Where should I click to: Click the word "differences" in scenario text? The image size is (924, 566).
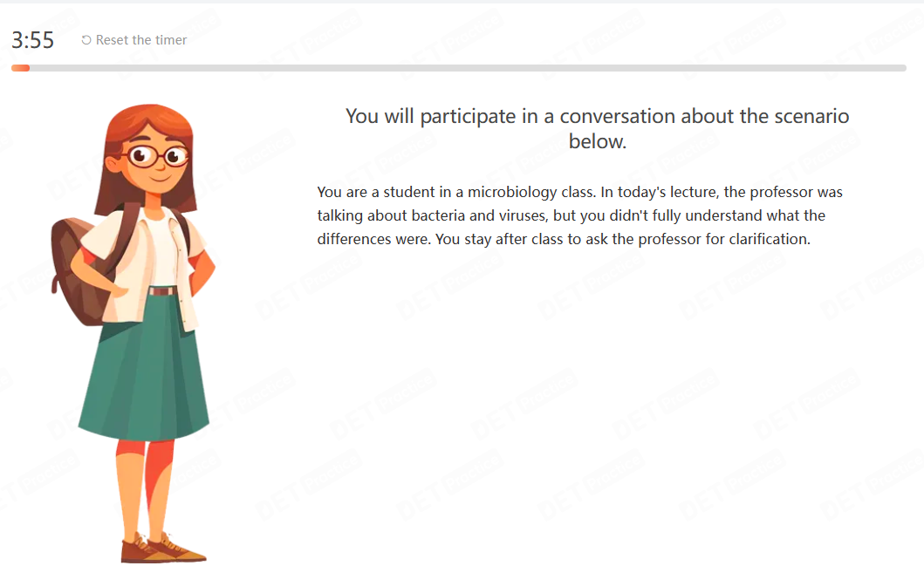tap(354, 239)
